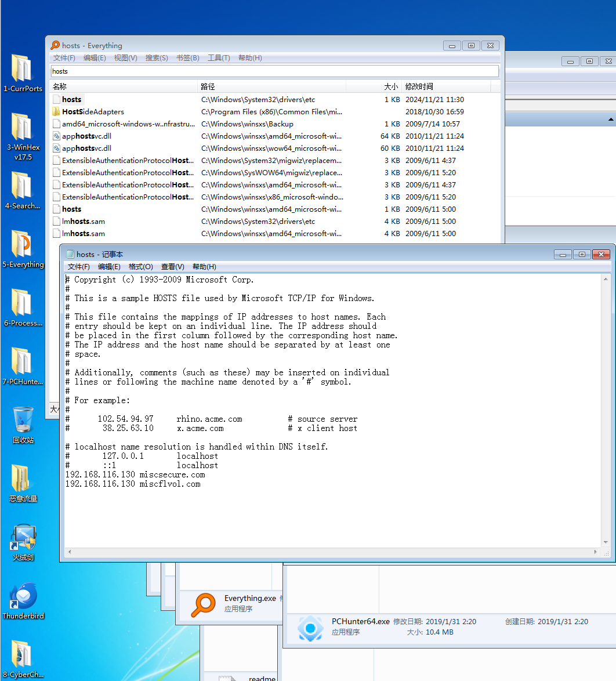This screenshot has width=616, height=681.
Task: Click file icon of first apphostsvc.dll row
Action: 56,136
